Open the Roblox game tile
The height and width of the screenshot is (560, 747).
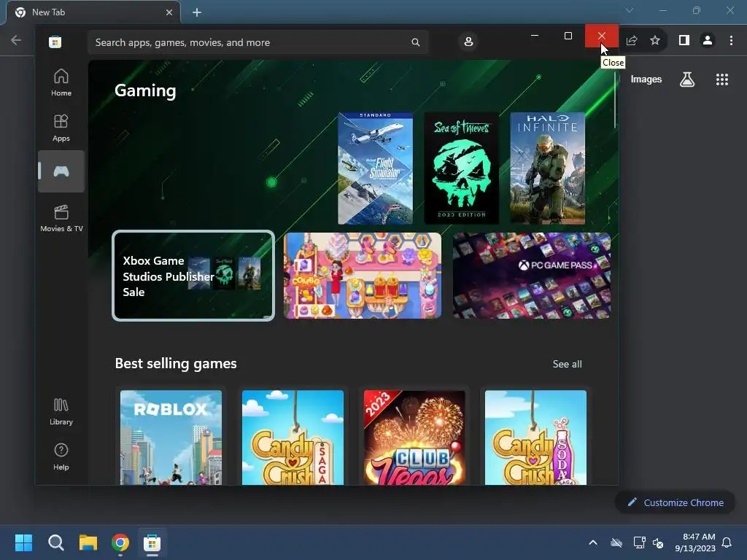pyautogui.click(x=171, y=437)
